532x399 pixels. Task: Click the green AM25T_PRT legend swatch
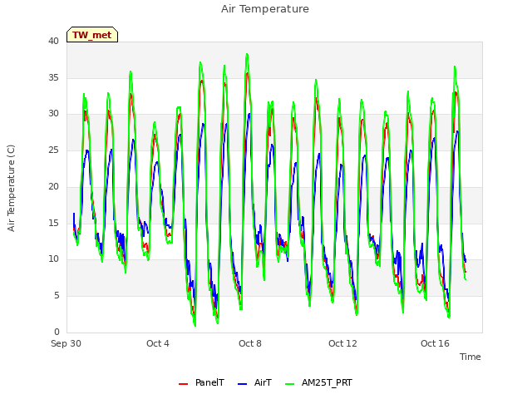pos(290,384)
